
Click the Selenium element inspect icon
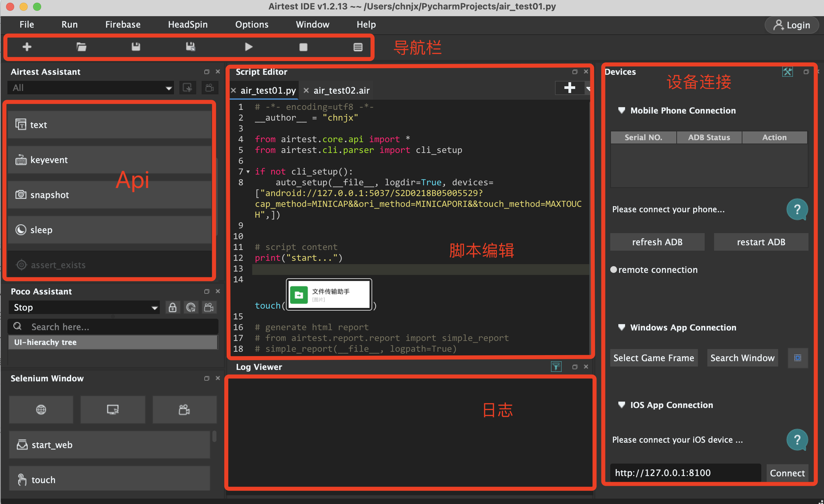click(113, 410)
